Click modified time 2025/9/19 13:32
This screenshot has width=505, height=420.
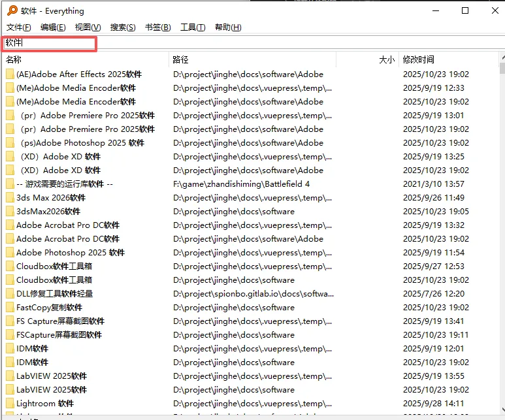(x=434, y=225)
